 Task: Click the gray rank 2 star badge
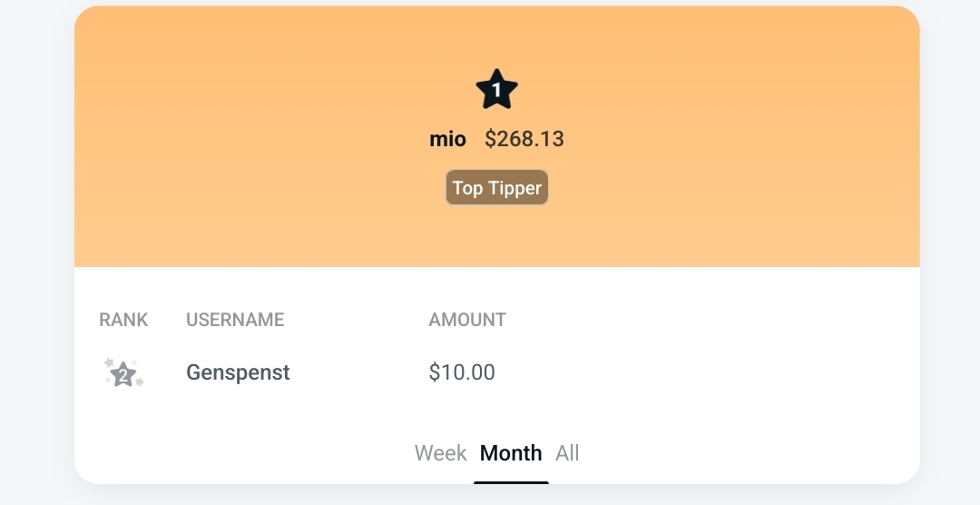tap(123, 373)
